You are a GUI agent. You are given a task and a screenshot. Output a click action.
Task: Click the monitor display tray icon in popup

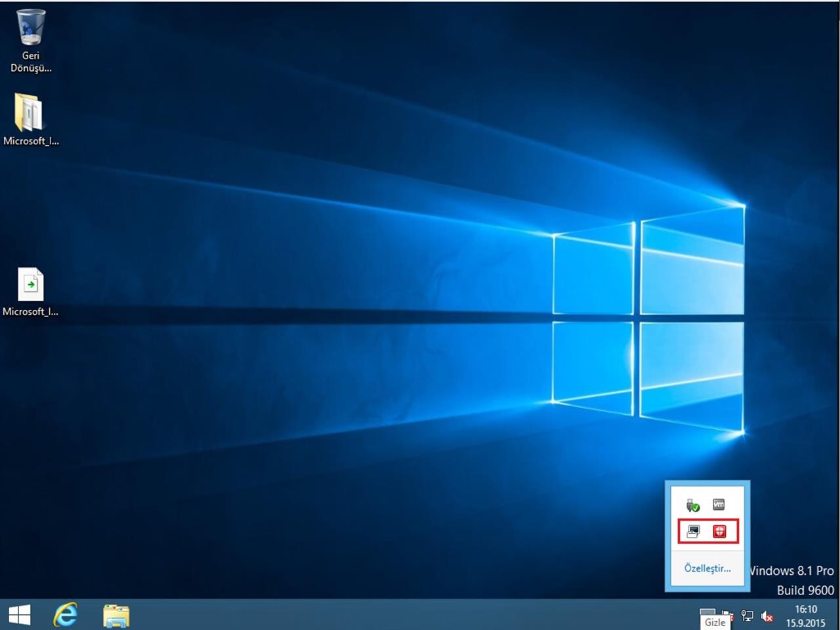click(x=693, y=532)
